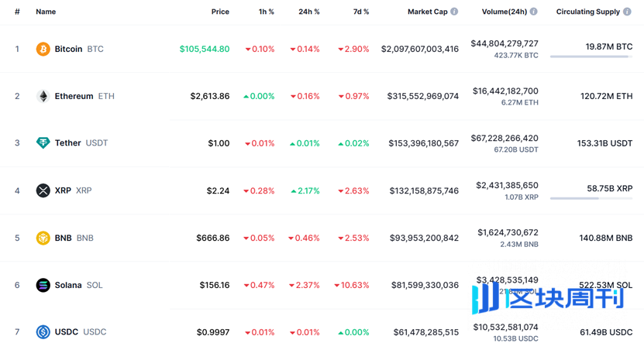Click BNB 24h change 0.46%
644x343 pixels.
[304, 238]
